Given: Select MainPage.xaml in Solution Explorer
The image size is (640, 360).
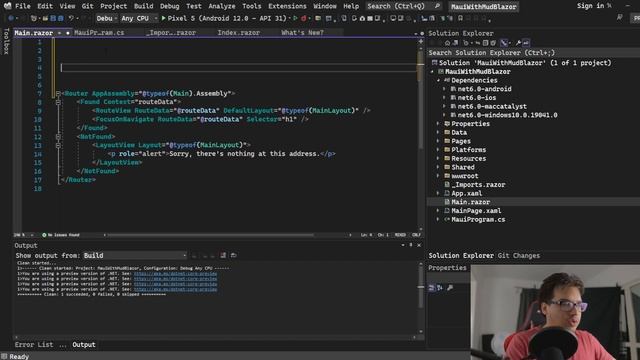Looking at the screenshot, I should click(476, 211).
